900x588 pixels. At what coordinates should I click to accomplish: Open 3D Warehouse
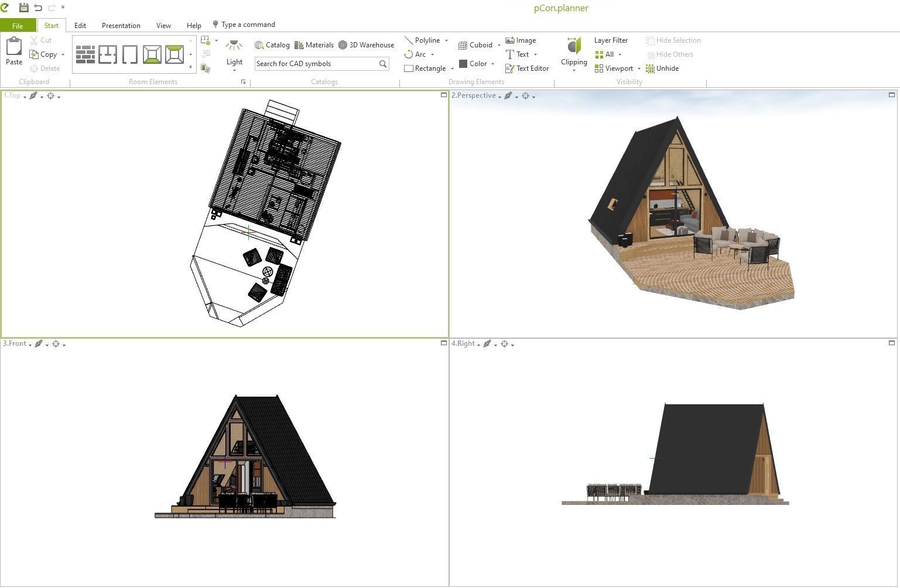point(367,45)
